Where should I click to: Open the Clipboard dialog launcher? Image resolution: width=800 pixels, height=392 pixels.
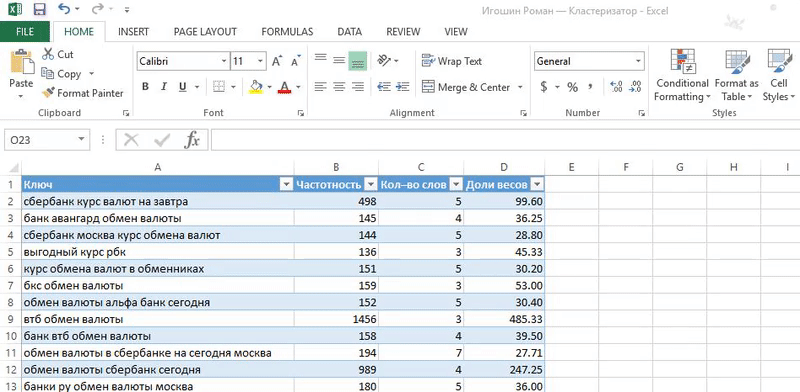coord(126,113)
